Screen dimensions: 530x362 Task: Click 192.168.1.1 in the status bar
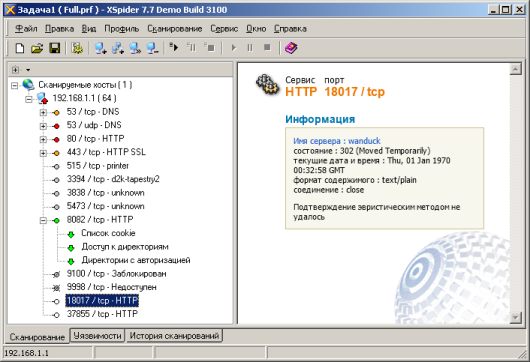point(26,353)
